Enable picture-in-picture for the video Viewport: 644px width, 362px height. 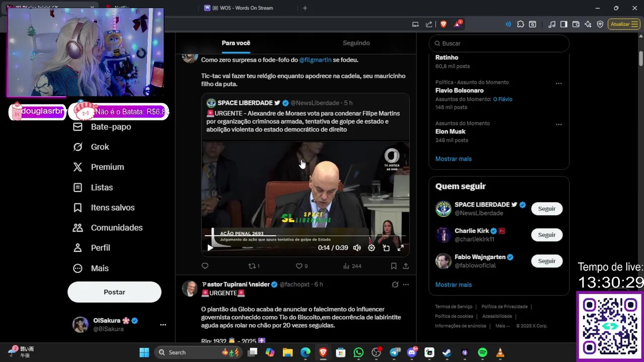(386, 248)
